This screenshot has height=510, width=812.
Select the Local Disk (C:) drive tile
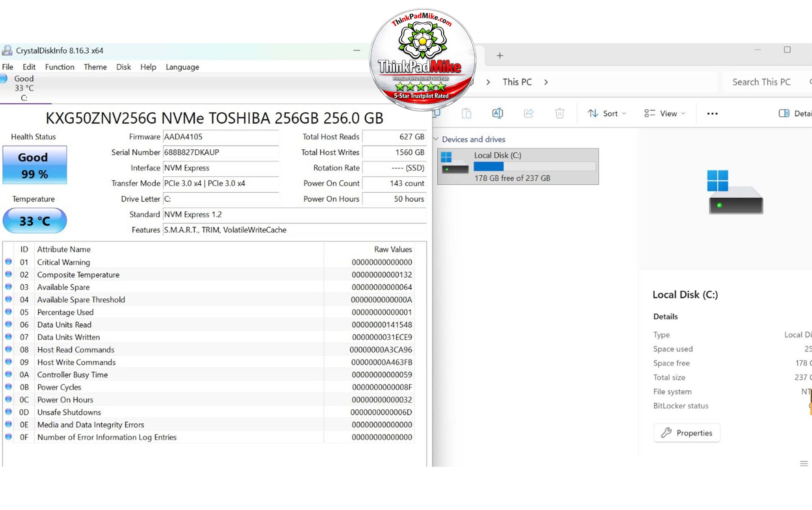click(x=518, y=166)
